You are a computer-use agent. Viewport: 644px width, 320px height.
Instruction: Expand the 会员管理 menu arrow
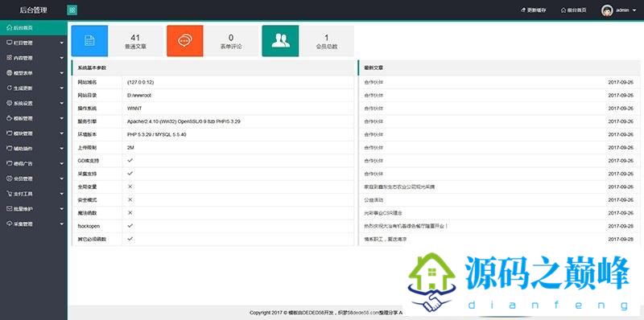[x=62, y=178]
